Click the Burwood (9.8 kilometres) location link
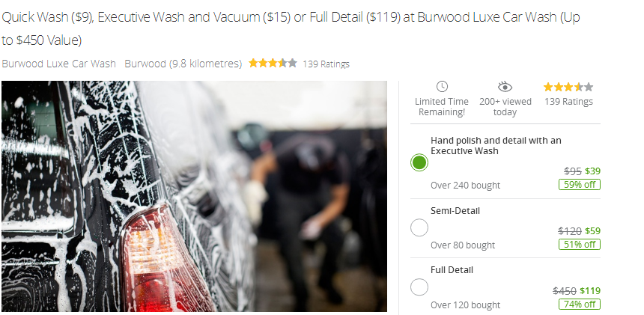This screenshot has height=315, width=644. 183,64
